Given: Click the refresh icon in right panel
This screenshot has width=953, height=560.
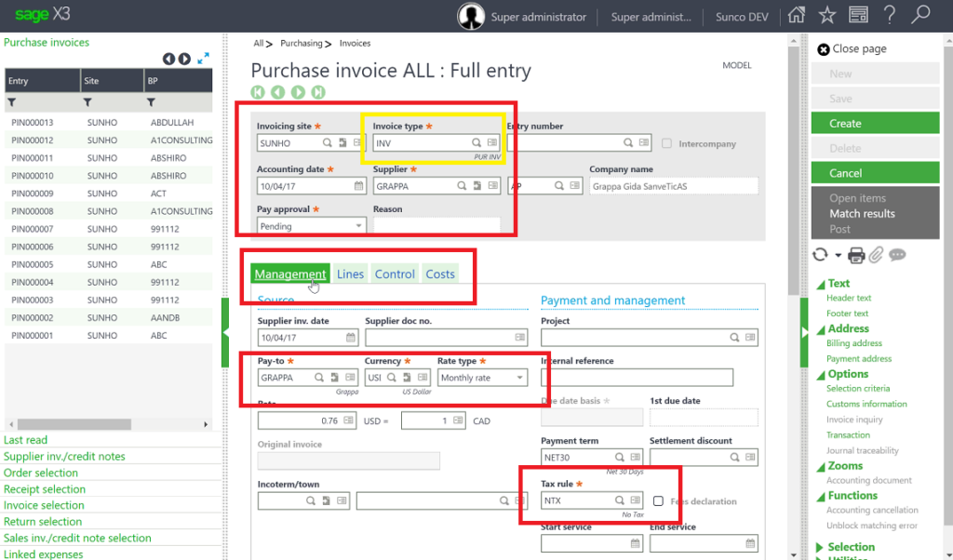Looking at the screenshot, I should tap(821, 255).
